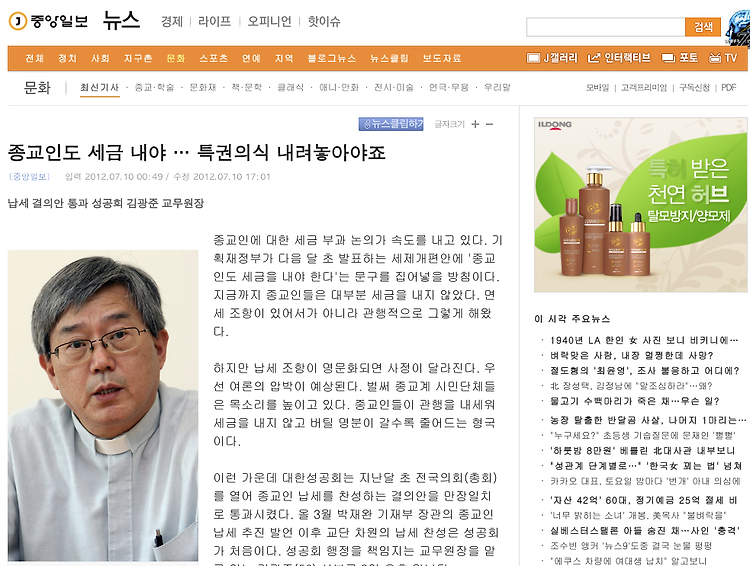This screenshot has height=566, width=750.
Task: Open headline '물고기 수백마리가 죽은 채'
Action: pyautogui.click(x=634, y=401)
